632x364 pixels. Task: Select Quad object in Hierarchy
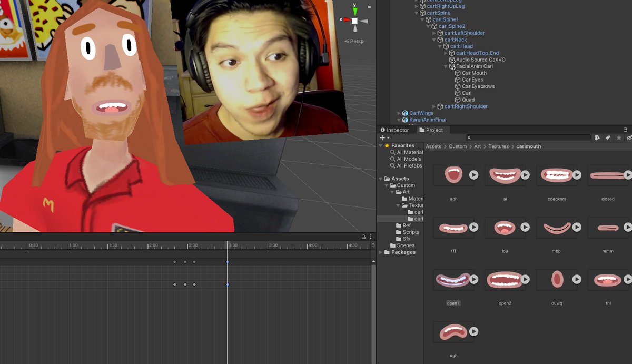point(464,100)
